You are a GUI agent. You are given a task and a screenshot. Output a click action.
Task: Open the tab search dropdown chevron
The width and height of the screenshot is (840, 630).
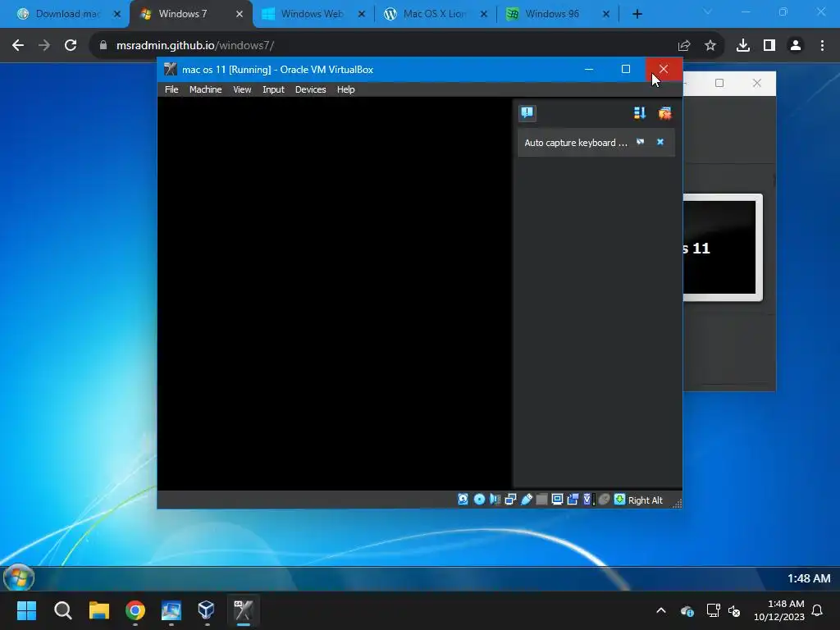(707, 11)
